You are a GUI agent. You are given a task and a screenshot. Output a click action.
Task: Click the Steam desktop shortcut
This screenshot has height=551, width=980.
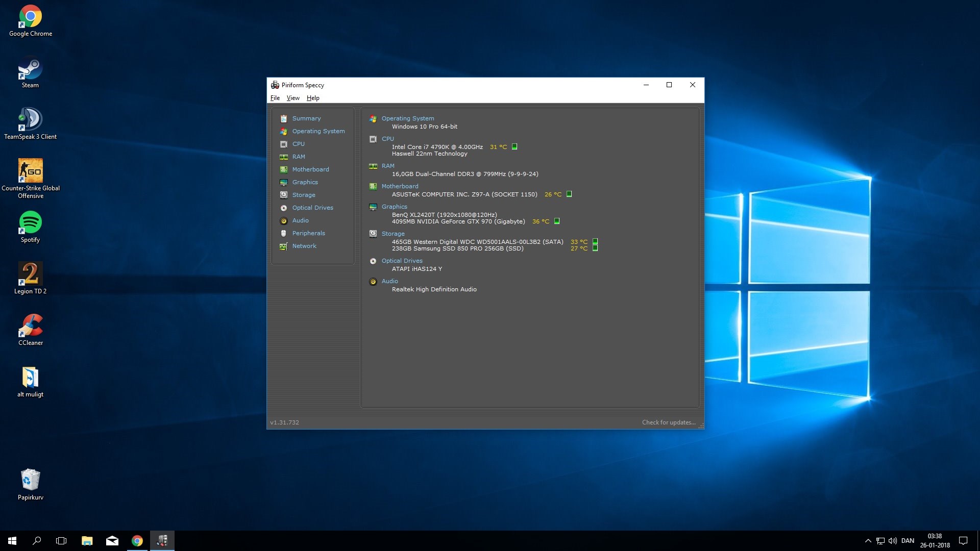click(x=30, y=72)
